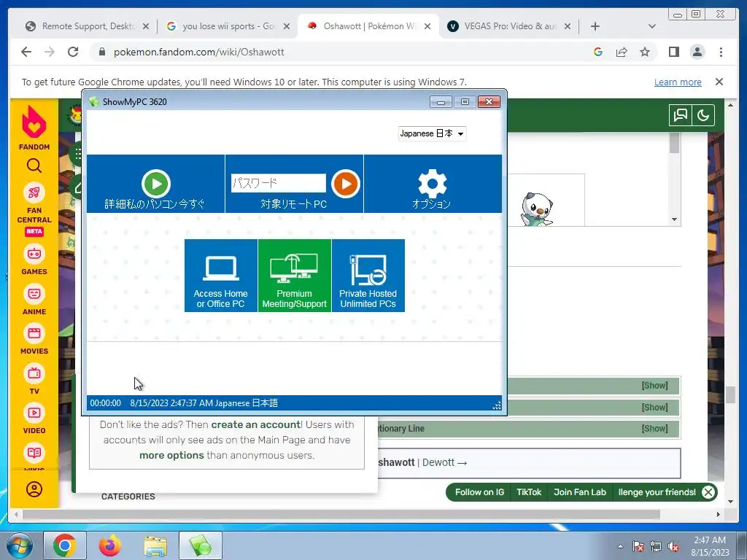Click the Action Center flag tray icon
The image size is (747, 560).
638,547
